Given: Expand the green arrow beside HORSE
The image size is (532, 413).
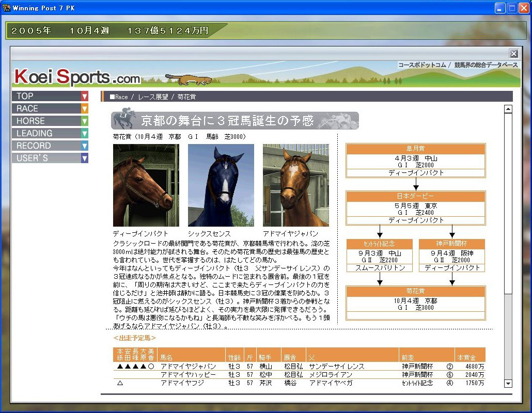Looking at the screenshot, I should pos(85,121).
